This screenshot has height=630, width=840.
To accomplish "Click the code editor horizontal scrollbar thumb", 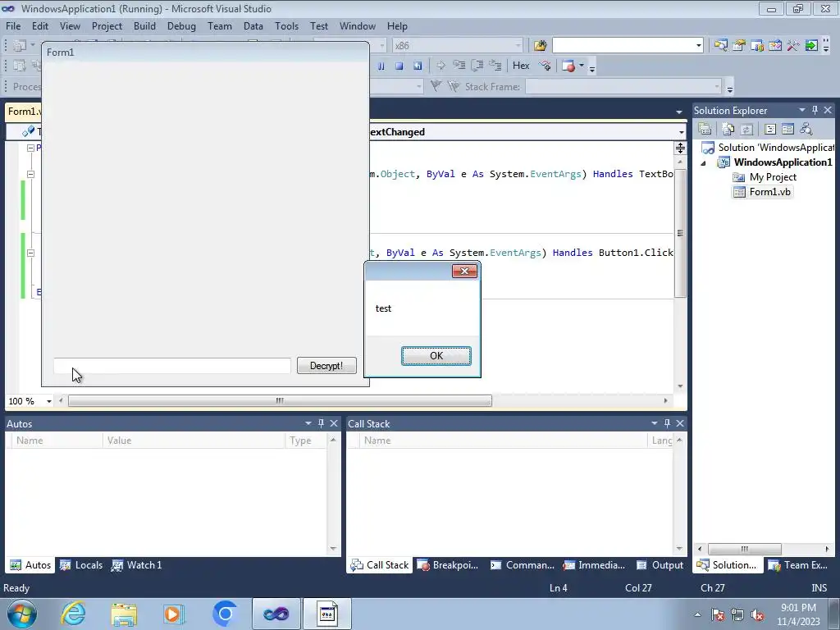I will 281,400.
